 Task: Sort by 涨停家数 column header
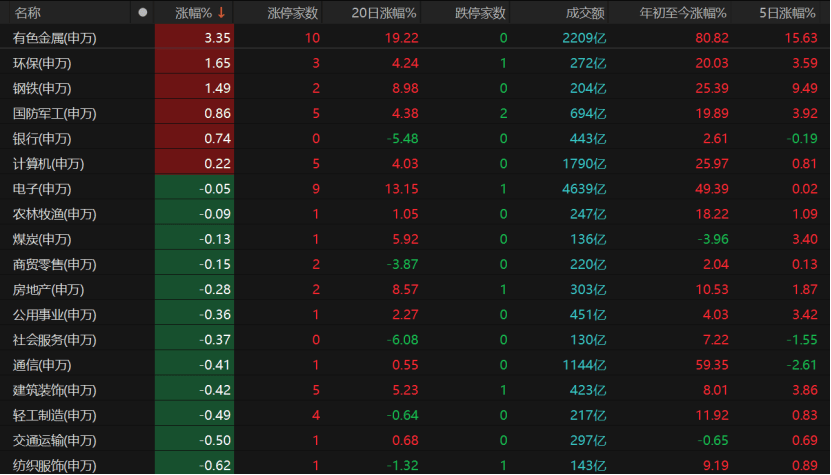[x=293, y=13]
